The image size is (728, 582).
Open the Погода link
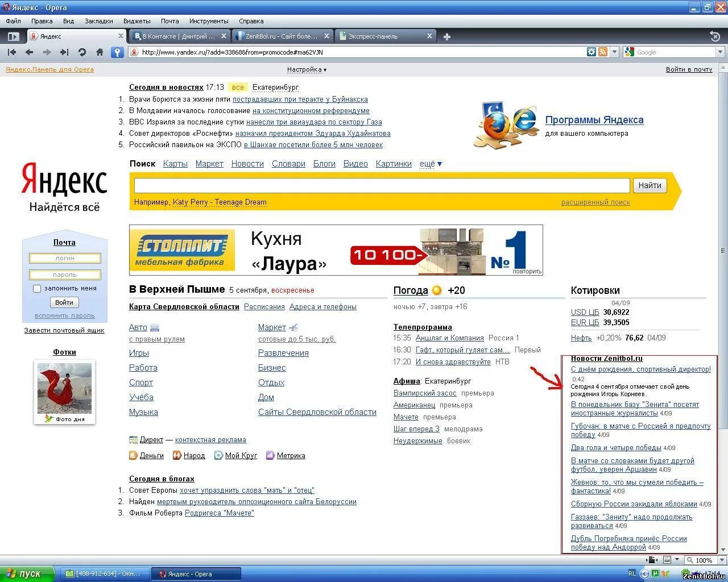(x=411, y=290)
